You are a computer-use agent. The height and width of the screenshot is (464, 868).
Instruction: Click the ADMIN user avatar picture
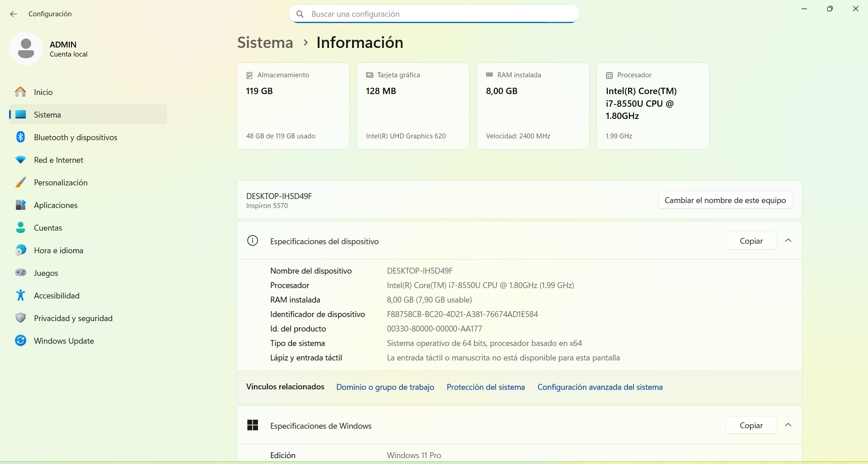click(26, 48)
